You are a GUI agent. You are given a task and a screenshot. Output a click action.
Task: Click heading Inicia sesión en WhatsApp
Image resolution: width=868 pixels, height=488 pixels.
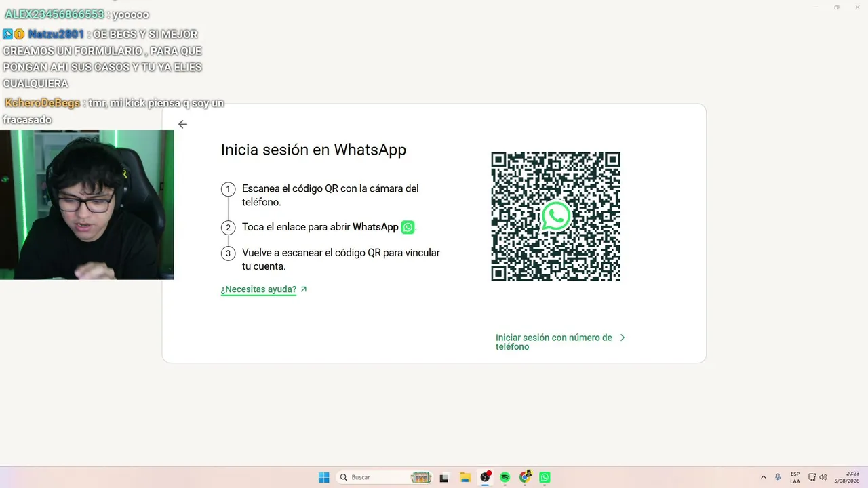(313, 150)
